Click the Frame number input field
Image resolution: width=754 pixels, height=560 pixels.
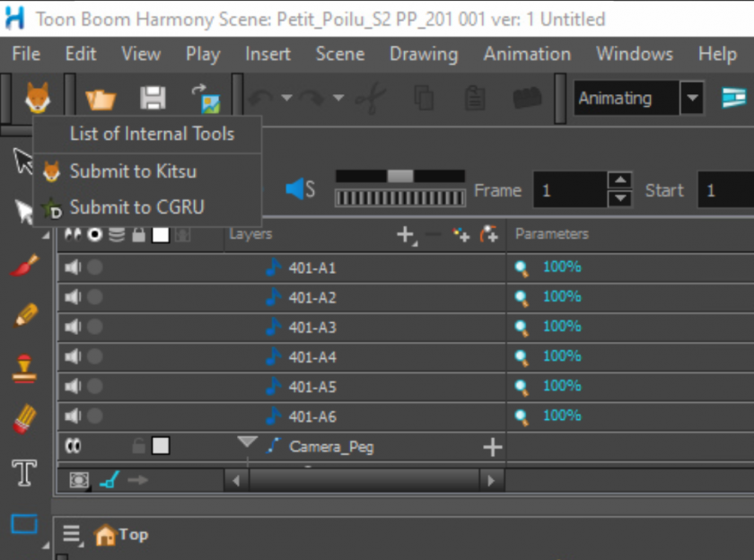tap(570, 190)
